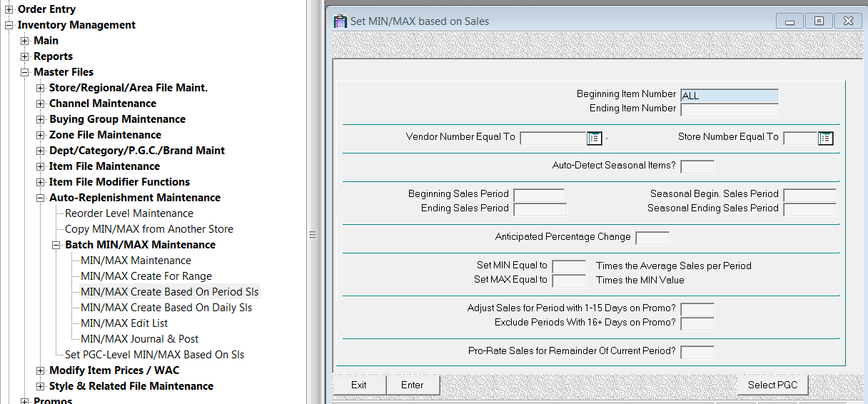Click the Beginning Item Number field
The height and width of the screenshot is (404, 868).
pos(729,96)
